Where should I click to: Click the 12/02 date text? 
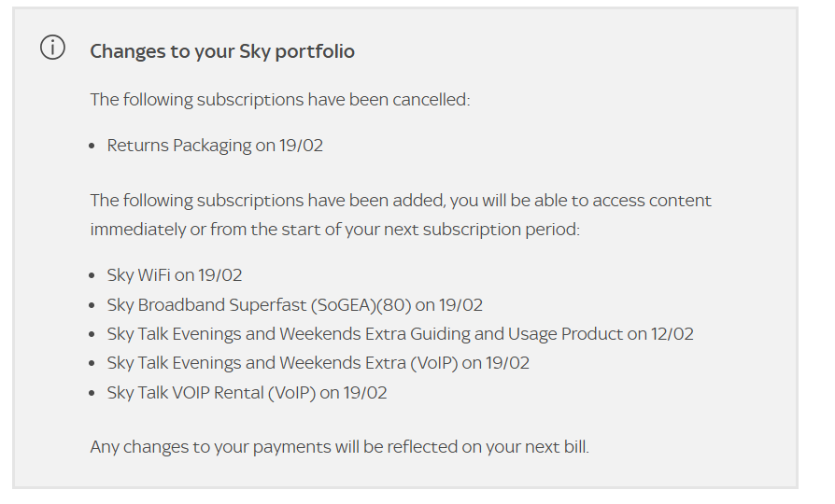point(672,334)
